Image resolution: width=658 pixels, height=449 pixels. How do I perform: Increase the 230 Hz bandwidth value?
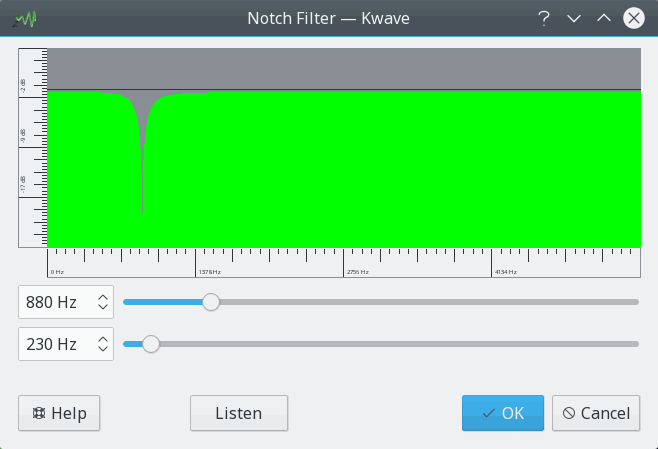[103, 339]
